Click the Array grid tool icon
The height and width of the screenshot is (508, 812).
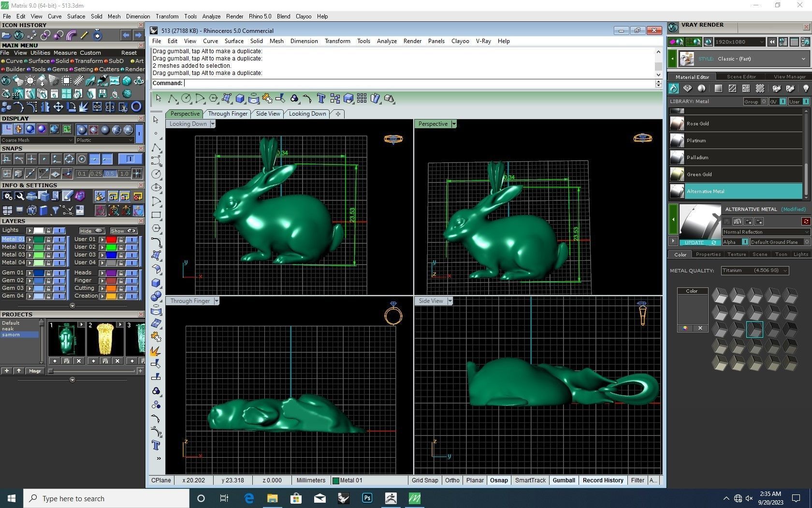tap(362, 99)
